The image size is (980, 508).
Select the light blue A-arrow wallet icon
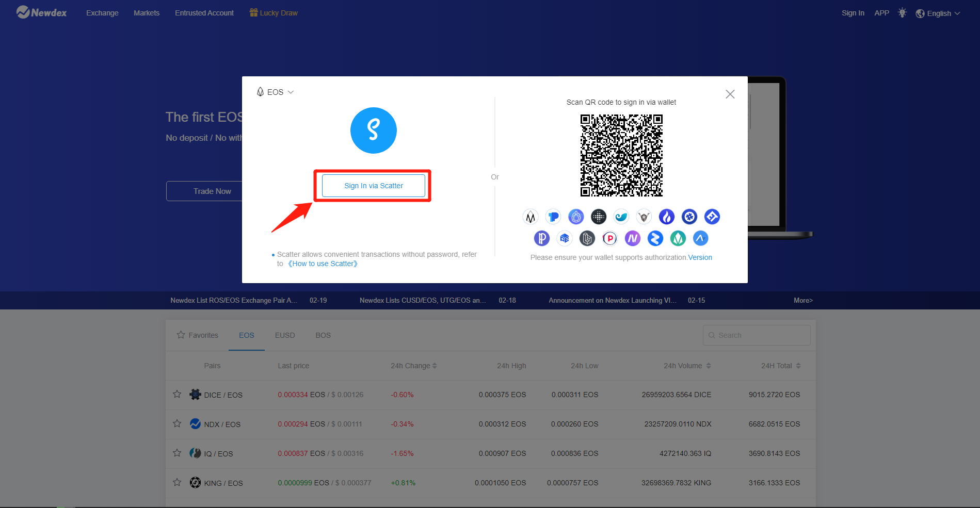tap(701, 238)
